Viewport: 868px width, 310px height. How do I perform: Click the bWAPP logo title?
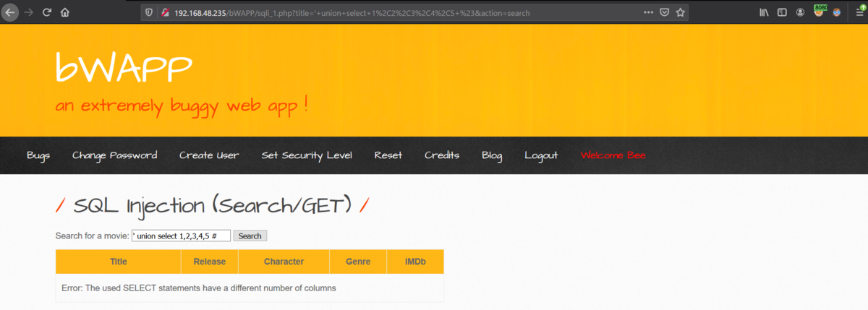click(x=124, y=68)
